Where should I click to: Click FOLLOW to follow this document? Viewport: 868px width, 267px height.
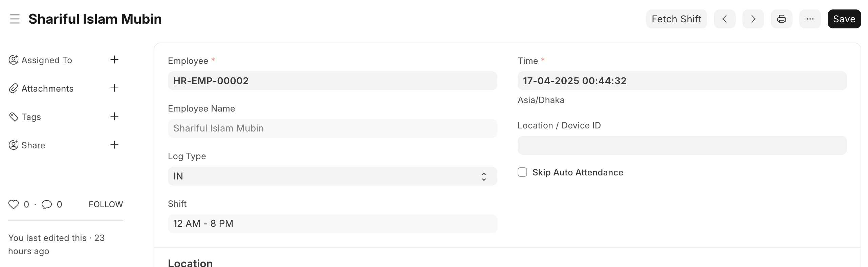[x=106, y=204]
